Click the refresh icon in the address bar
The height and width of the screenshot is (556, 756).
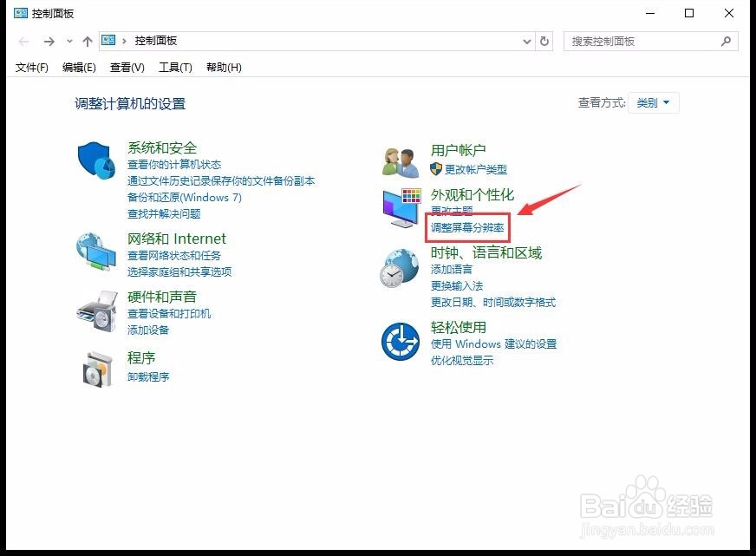544,40
